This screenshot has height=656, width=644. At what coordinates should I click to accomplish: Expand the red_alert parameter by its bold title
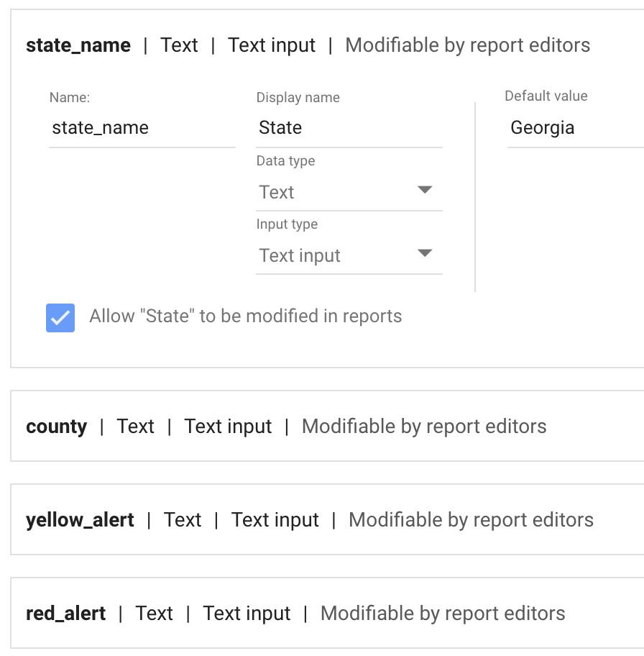click(x=65, y=614)
